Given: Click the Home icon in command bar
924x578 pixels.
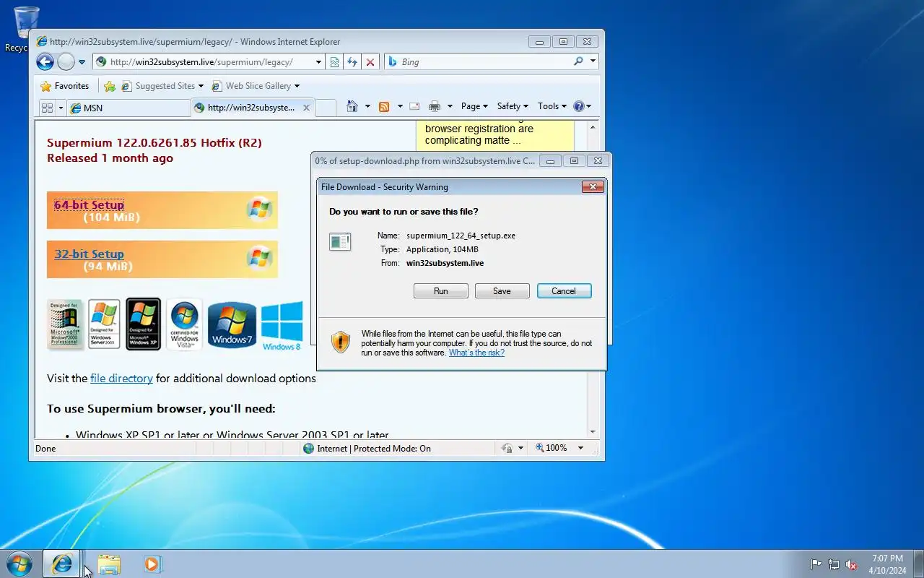Looking at the screenshot, I should 352,106.
